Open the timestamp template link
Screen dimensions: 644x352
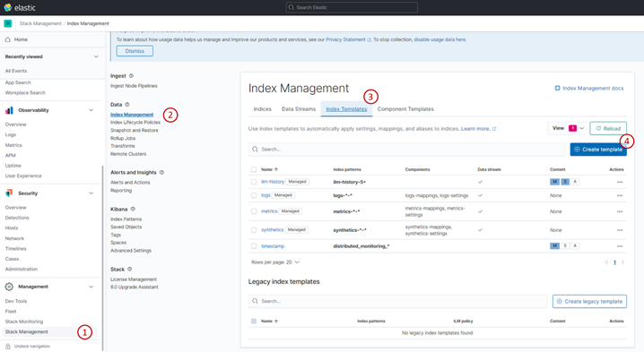tap(273, 246)
